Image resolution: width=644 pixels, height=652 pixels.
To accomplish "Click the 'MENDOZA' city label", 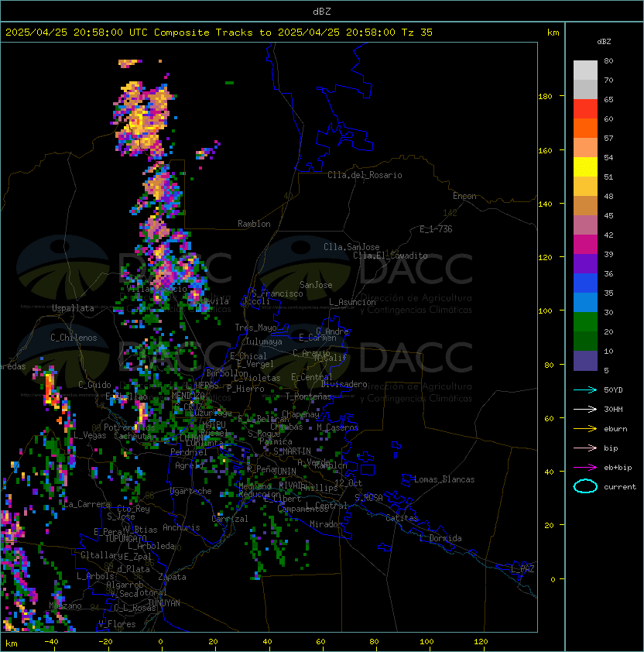I will click(x=188, y=396).
